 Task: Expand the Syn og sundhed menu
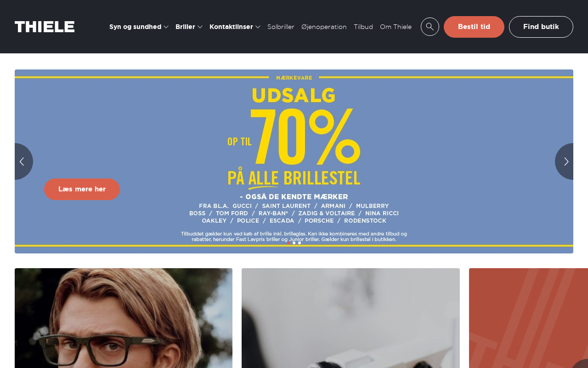139,27
